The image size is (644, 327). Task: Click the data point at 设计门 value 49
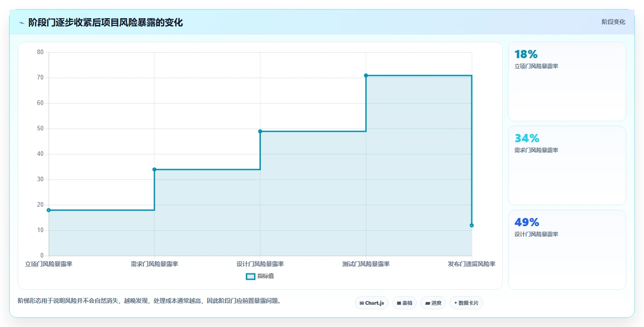[260, 131]
